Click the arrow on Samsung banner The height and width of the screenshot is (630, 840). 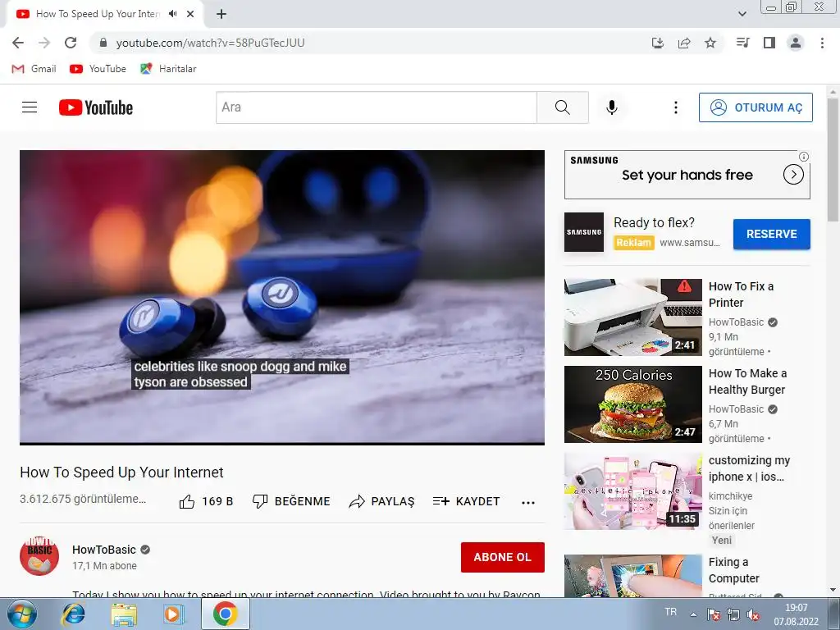point(793,175)
